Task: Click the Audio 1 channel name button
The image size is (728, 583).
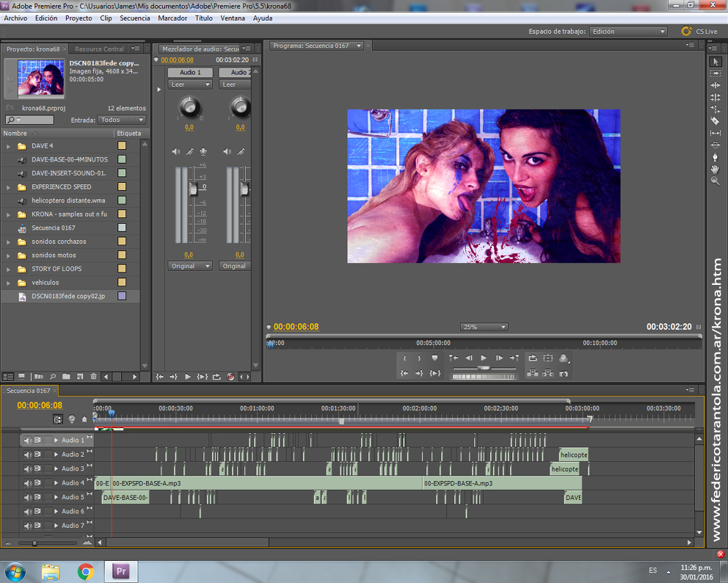Action: coord(189,73)
